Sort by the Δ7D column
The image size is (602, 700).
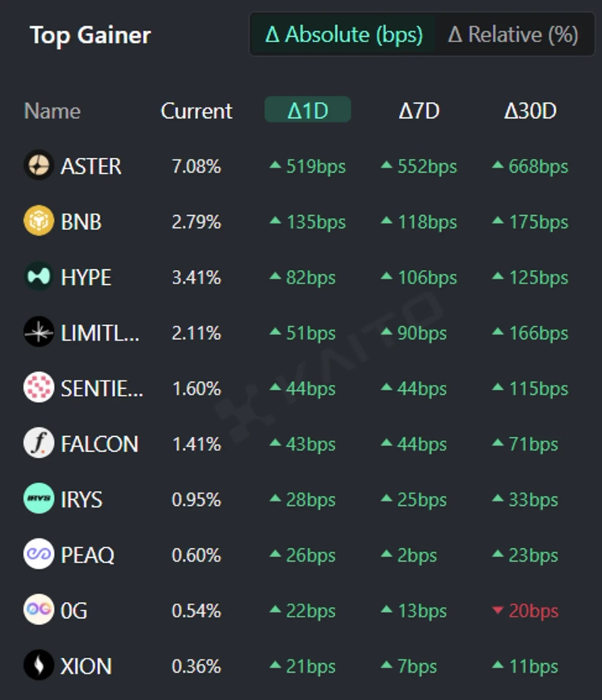pos(419,111)
